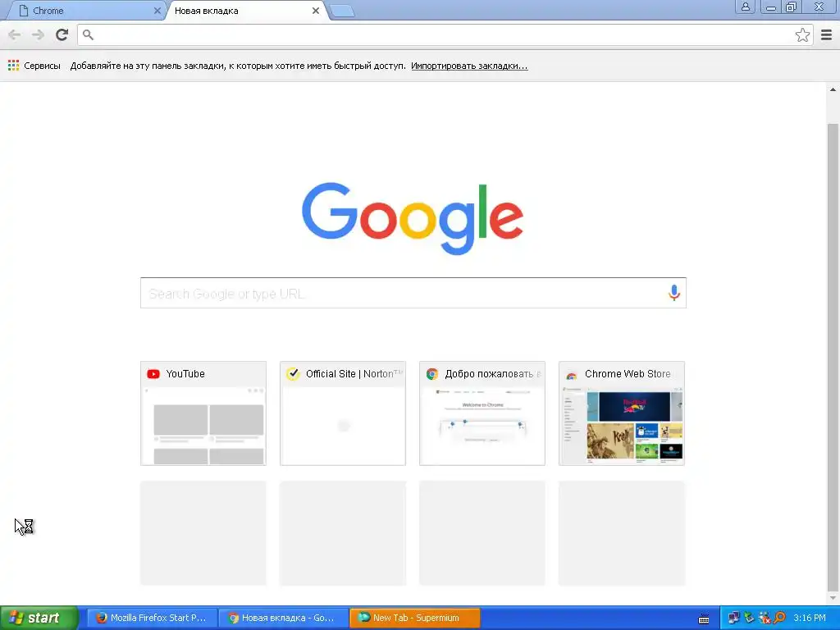Click the network computers tray icon
This screenshot has width=840, height=630.
pos(733,618)
